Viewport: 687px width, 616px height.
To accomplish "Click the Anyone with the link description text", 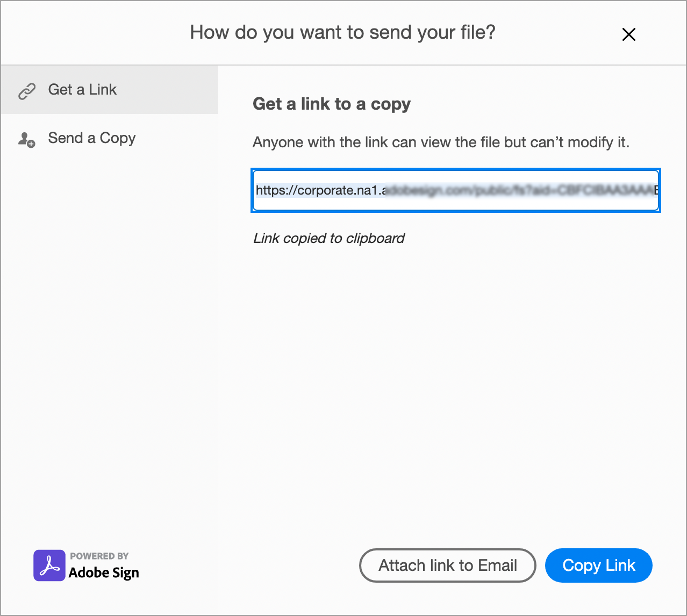I will point(441,142).
